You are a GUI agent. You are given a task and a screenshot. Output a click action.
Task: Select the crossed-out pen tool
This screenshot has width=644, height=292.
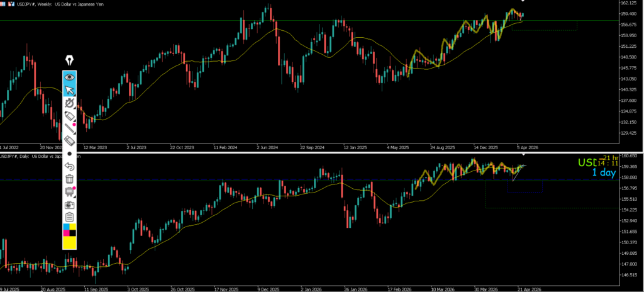coord(69,103)
